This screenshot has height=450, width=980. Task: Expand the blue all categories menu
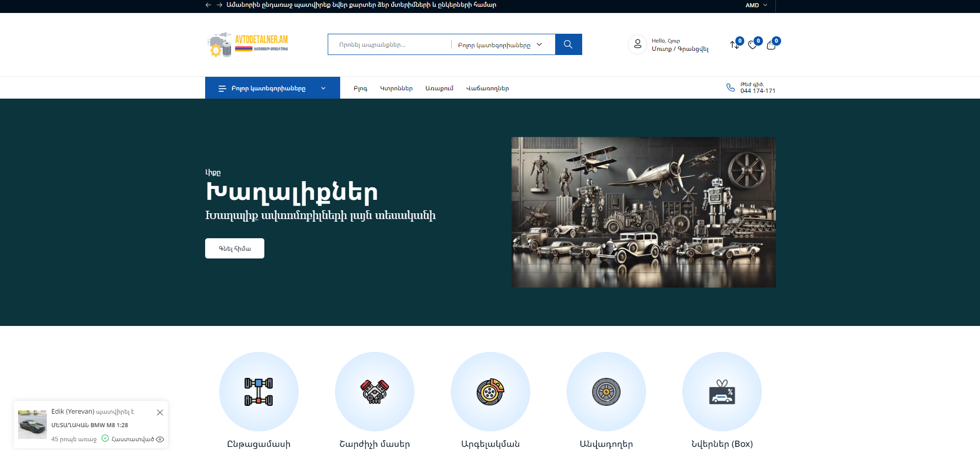tap(272, 88)
